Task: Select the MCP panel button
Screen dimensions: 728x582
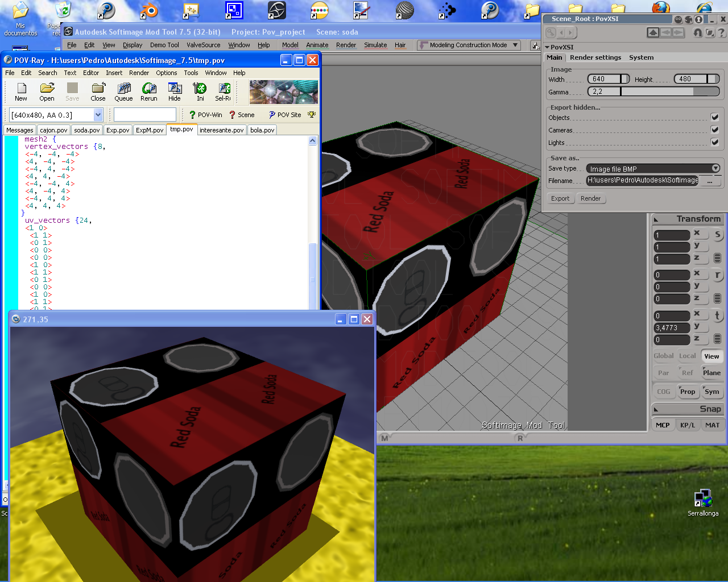Action: pos(663,425)
